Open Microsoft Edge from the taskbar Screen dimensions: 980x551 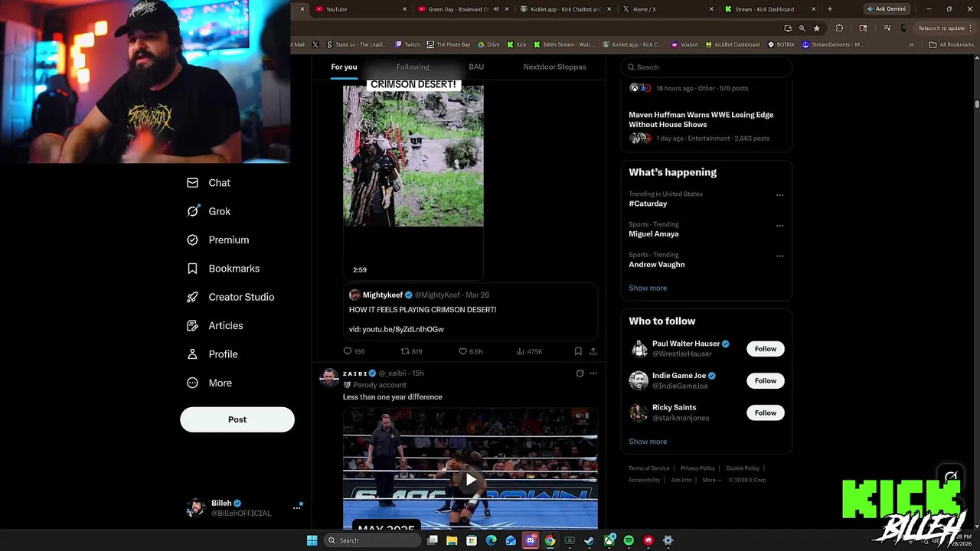491,540
